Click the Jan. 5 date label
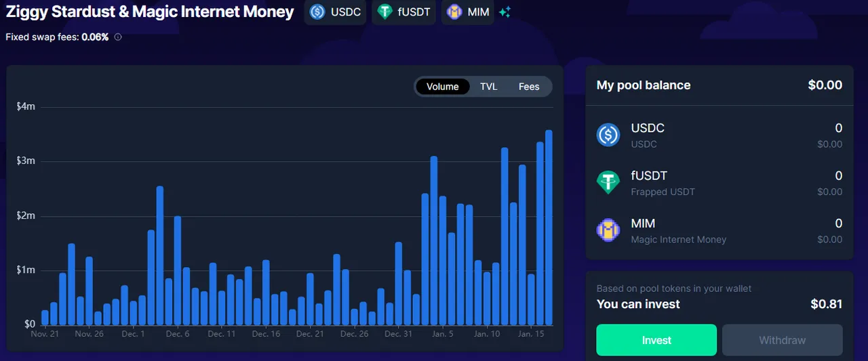 443,334
